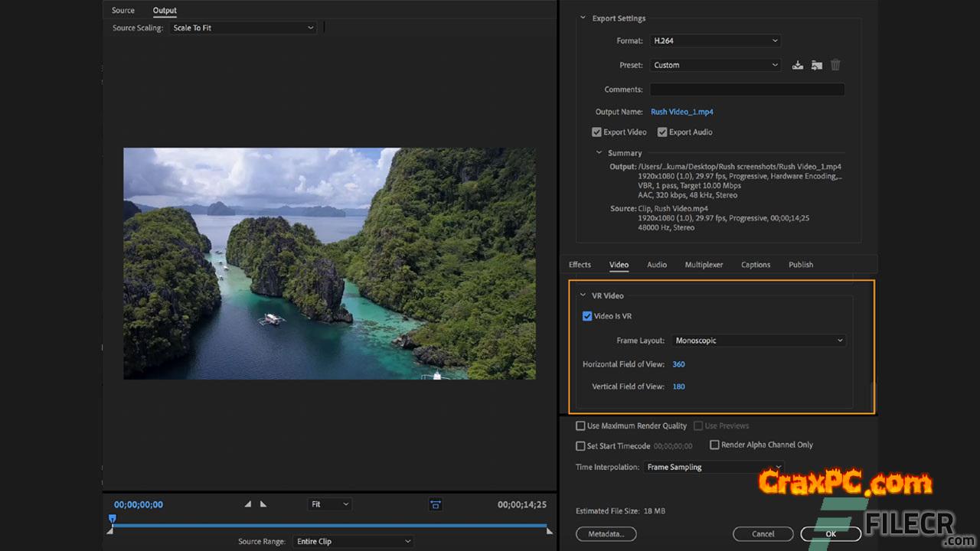The width and height of the screenshot is (980, 551).
Task: Switch to the Source tab
Action: (x=122, y=11)
